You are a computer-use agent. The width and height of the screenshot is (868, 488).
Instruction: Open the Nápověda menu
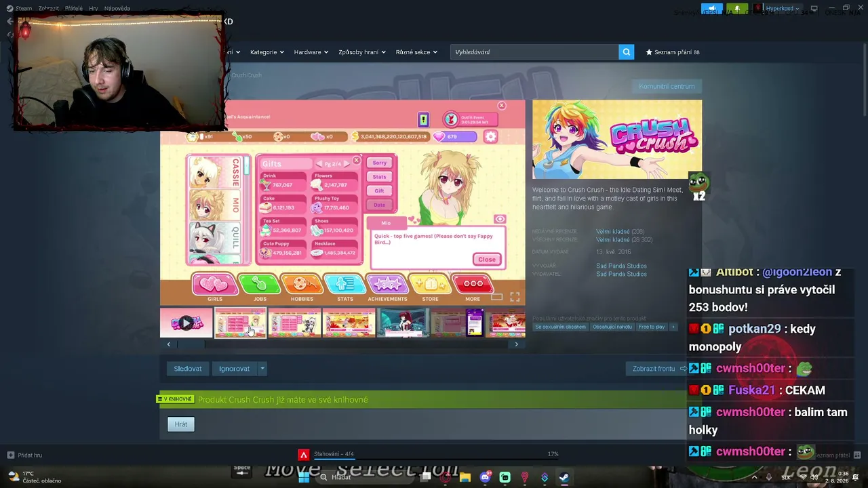pyautogui.click(x=117, y=9)
